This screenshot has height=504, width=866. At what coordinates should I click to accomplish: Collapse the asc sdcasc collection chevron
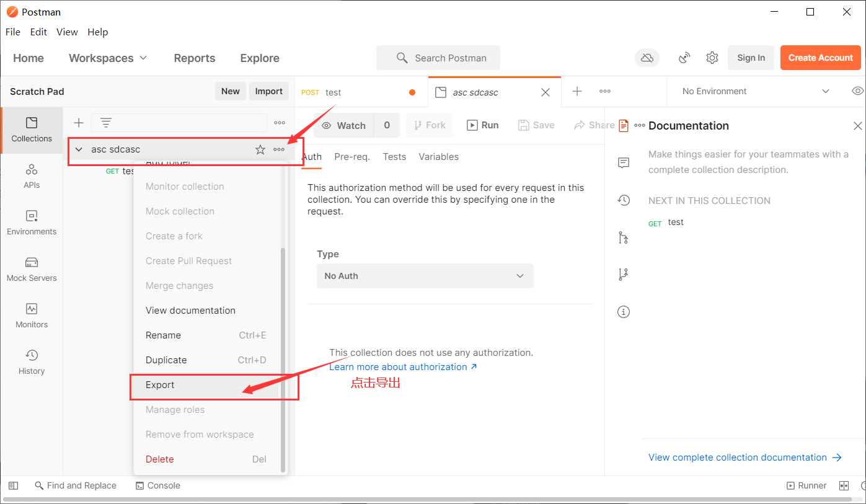point(79,149)
